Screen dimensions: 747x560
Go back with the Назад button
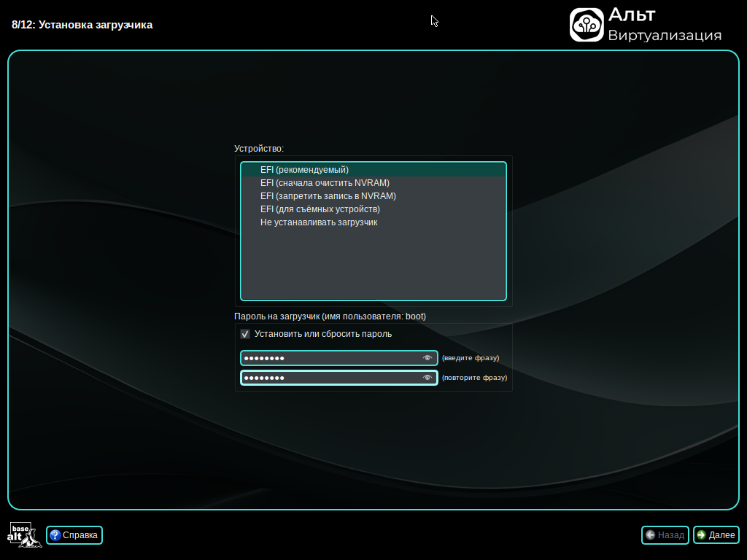click(x=665, y=535)
